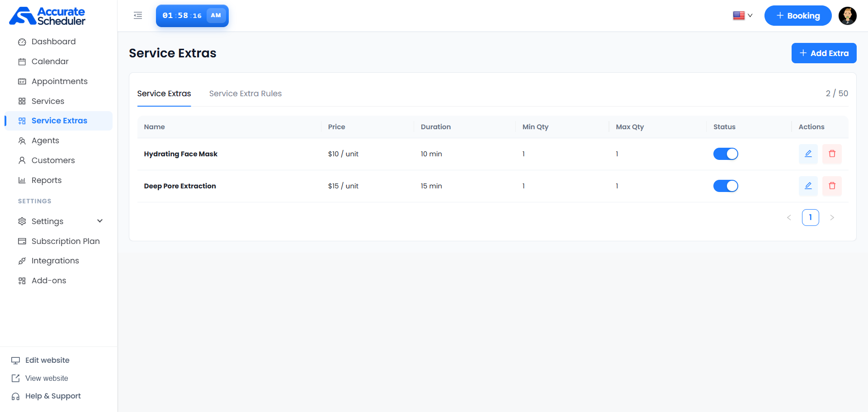Disable the Deep Pore Extraction status toggle
The height and width of the screenshot is (412, 868).
coord(726,186)
